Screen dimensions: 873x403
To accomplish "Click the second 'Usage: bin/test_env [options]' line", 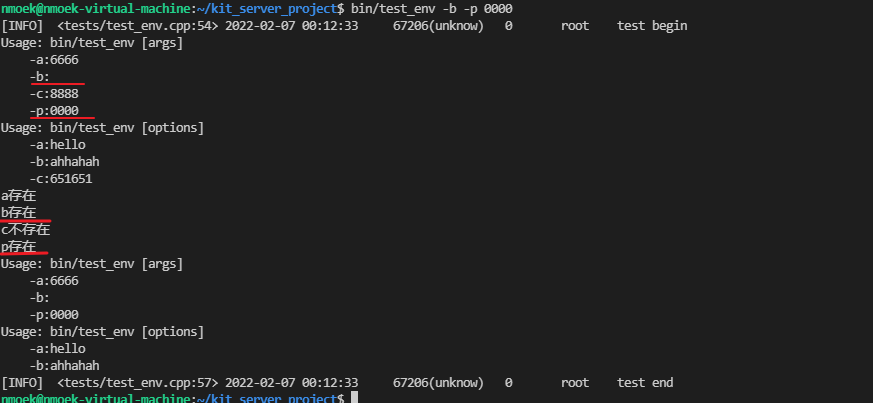I will (x=102, y=332).
